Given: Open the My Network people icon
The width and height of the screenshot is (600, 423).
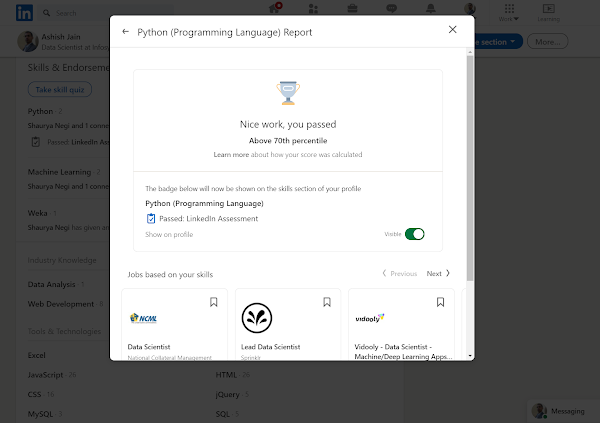Looking at the screenshot, I should 313,8.
